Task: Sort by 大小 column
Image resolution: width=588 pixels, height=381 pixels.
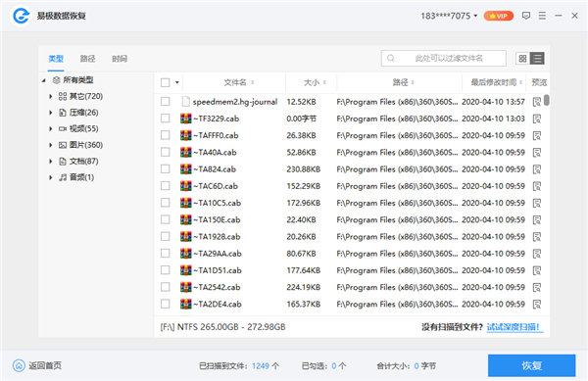Action: [315, 82]
